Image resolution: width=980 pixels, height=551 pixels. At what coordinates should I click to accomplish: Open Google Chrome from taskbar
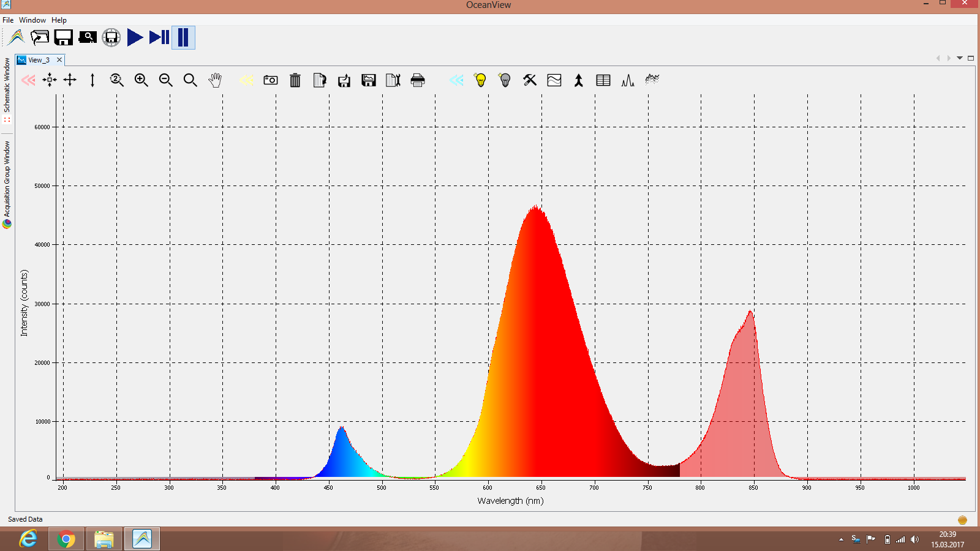pos(66,539)
